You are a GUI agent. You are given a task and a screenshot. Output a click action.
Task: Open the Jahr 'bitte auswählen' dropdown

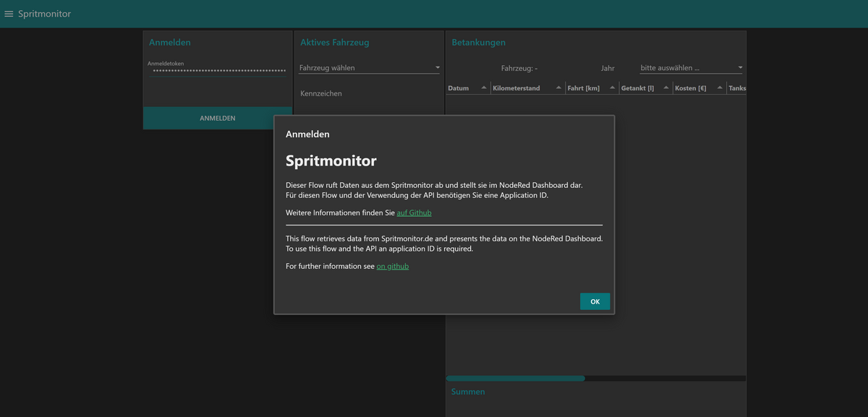point(692,68)
